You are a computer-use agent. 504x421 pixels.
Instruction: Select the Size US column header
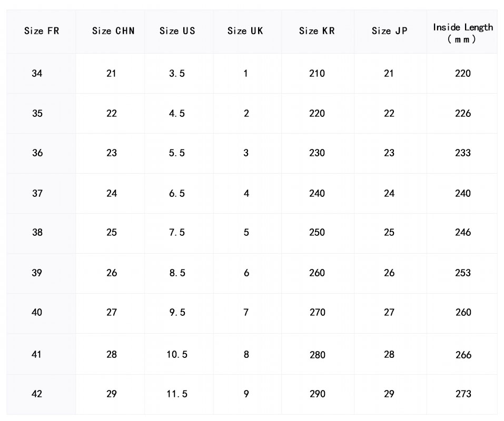tap(177, 31)
